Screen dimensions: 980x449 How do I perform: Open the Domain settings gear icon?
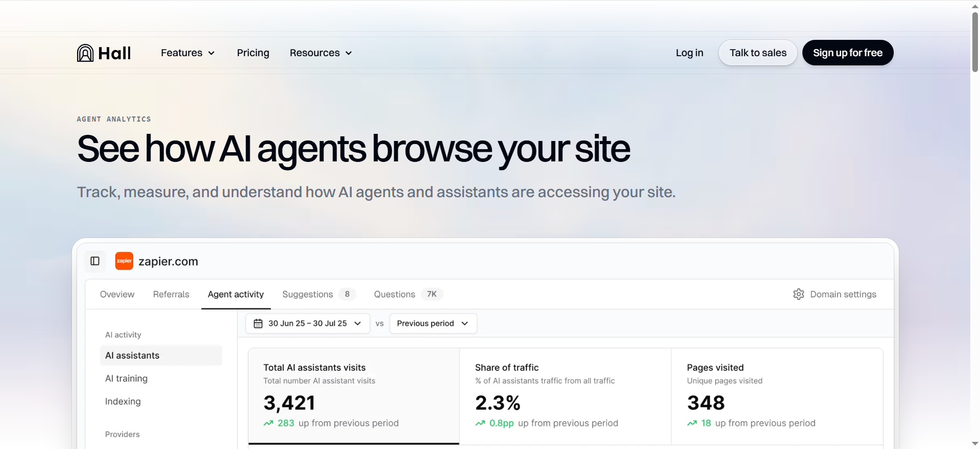click(x=799, y=294)
